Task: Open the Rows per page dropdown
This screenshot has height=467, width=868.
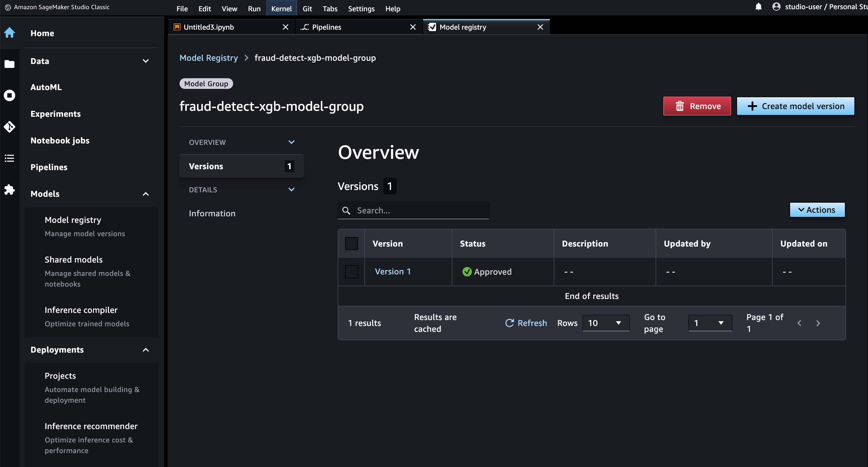Action: (606, 323)
